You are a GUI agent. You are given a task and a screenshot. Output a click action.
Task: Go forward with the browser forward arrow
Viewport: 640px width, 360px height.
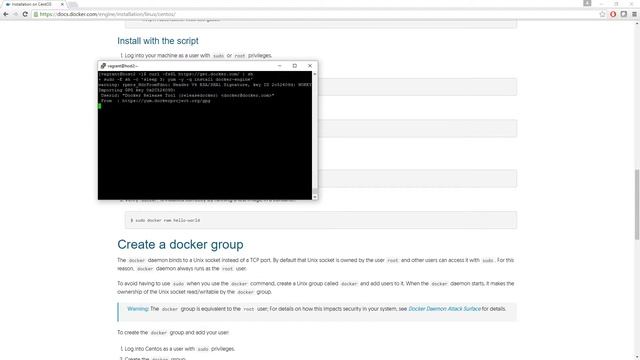[16, 14]
